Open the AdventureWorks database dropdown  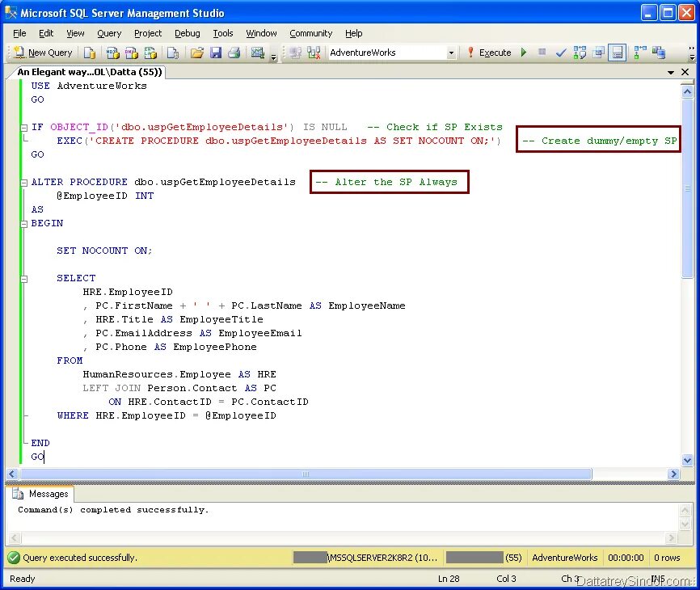[x=451, y=53]
